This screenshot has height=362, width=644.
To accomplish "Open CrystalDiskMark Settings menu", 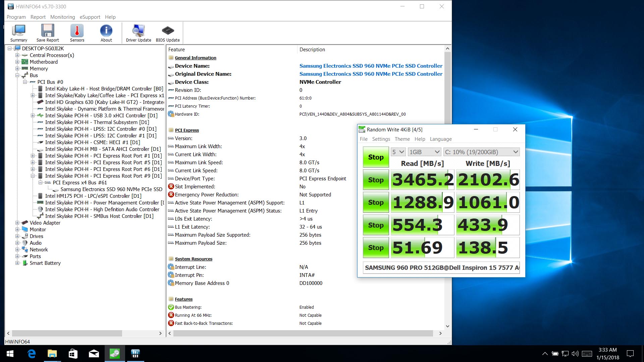I will click(381, 139).
